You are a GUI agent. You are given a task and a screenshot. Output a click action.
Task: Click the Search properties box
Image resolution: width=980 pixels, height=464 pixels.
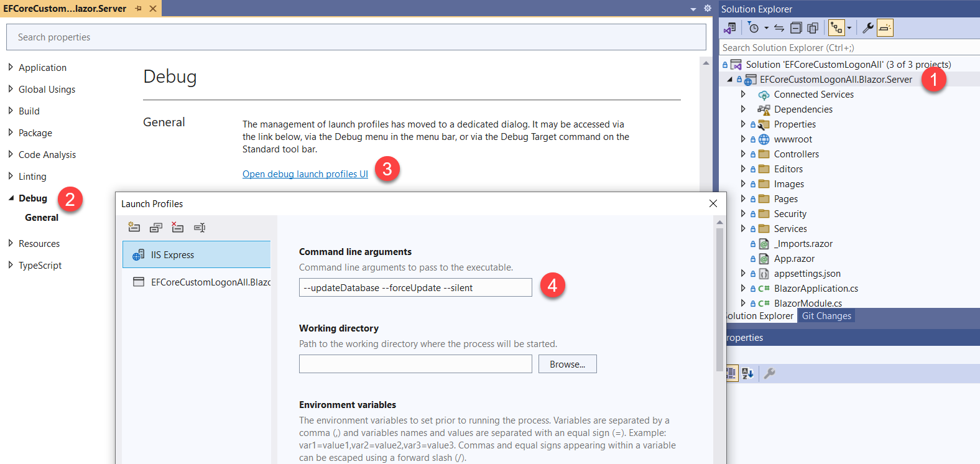tap(356, 37)
